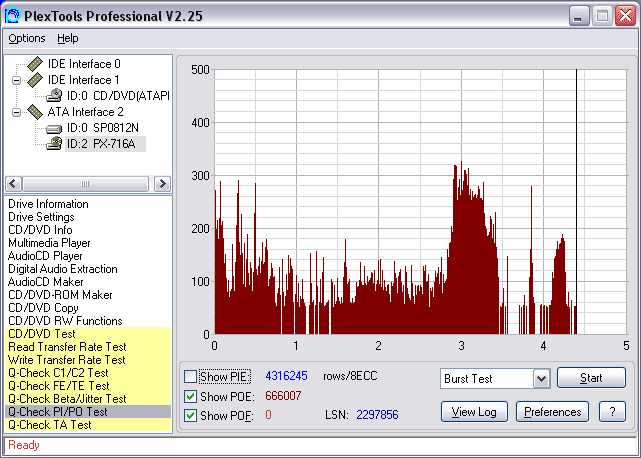The height and width of the screenshot is (458, 641).
Task: Click the View Log button
Action: pos(474,412)
